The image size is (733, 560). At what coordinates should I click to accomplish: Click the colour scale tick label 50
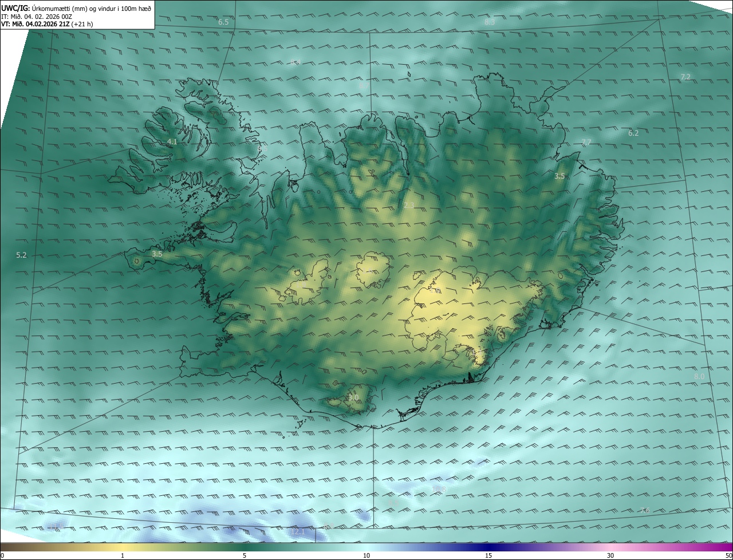[729, 555]
